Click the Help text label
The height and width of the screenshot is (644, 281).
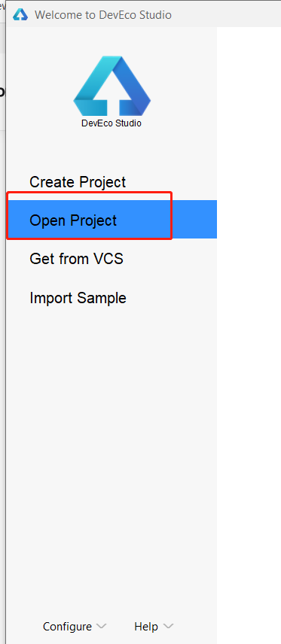tap(146, 627)
